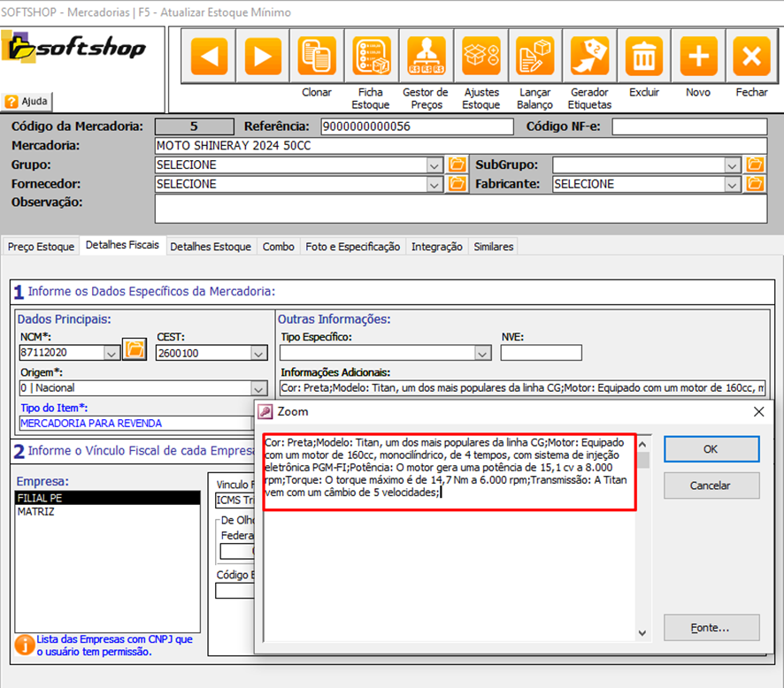
Task: Confirm Zoom dialog with OK button
Action: 711,448
